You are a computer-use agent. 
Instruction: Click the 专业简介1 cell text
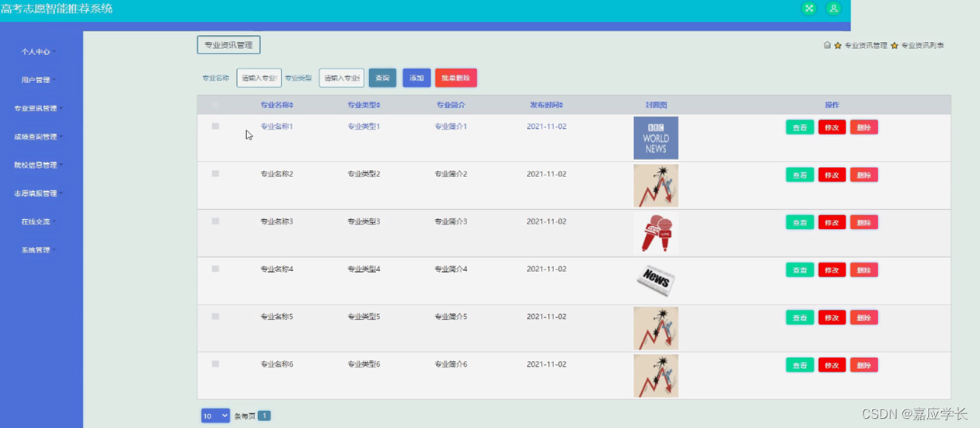[451, 126]
